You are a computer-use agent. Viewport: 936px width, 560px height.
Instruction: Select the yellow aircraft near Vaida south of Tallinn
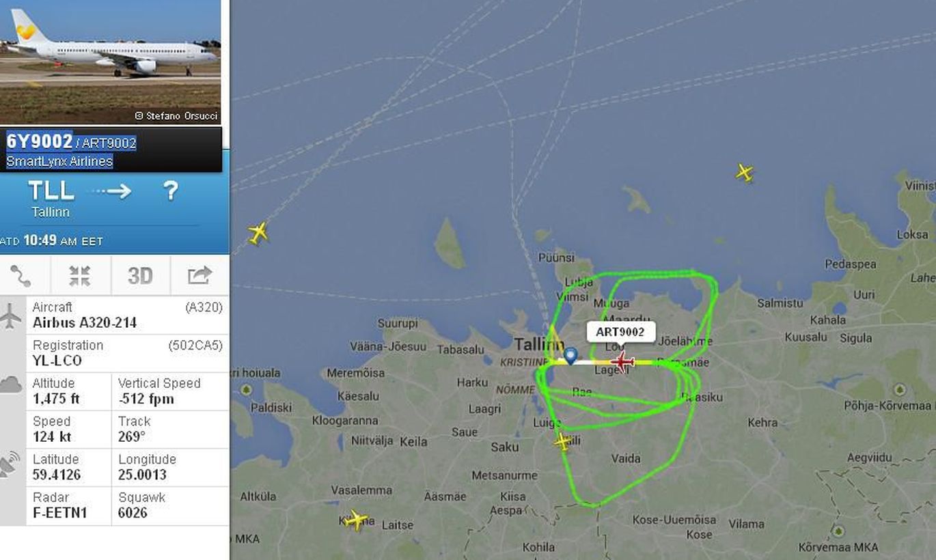pos(563,441)
